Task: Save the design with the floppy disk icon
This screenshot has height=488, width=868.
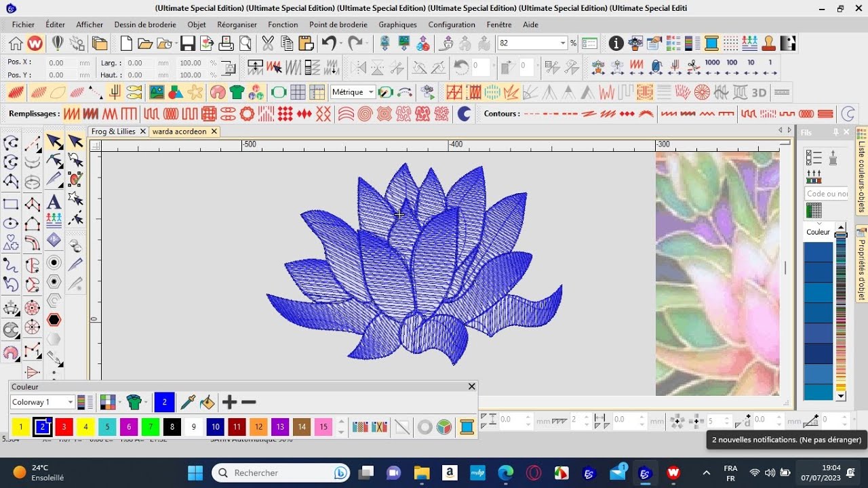Action: 188,44
